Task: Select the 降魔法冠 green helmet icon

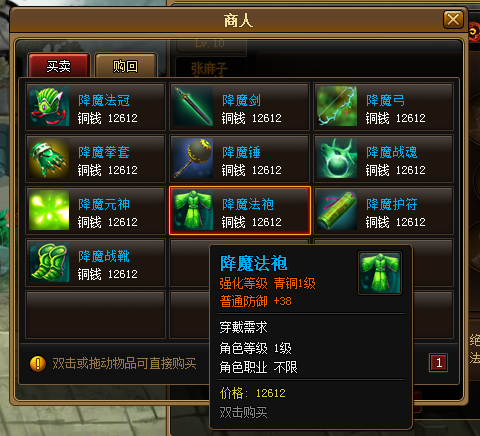Action: tap(49, 106)
